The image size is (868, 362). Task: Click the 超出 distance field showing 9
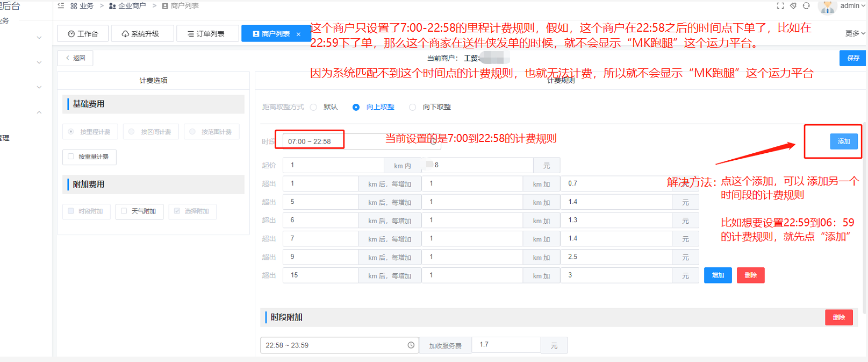coord(320,257)
